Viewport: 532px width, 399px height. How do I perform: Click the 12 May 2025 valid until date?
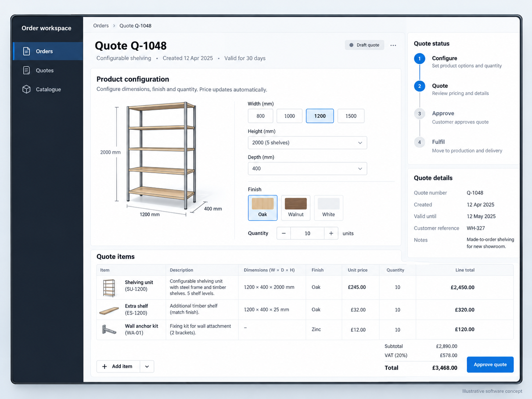coord(481,216)
